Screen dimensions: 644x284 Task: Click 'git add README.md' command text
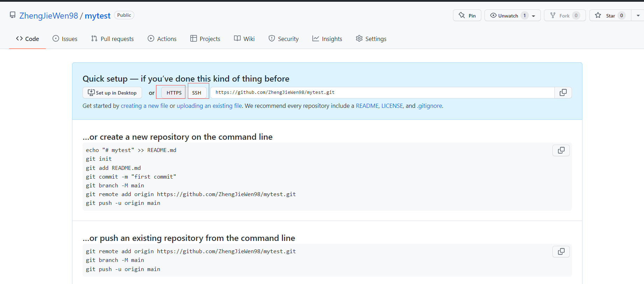(x=113, y=168)
